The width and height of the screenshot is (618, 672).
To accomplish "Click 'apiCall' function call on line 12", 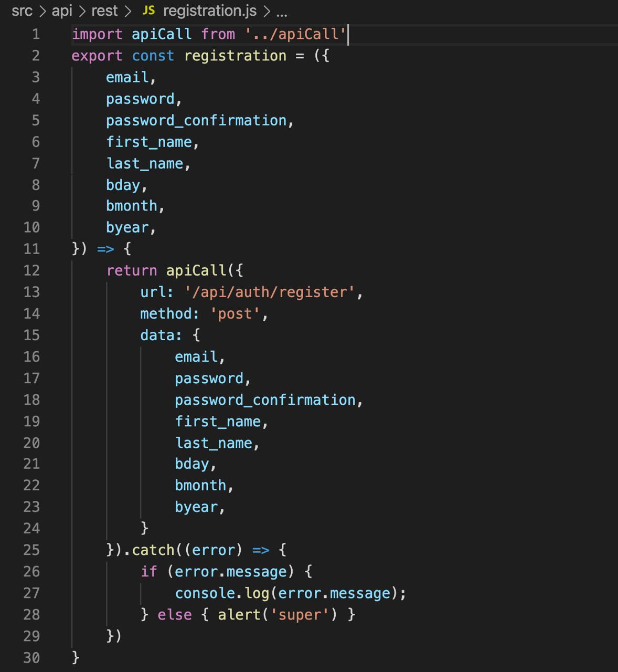I will (x=196, y=270).
